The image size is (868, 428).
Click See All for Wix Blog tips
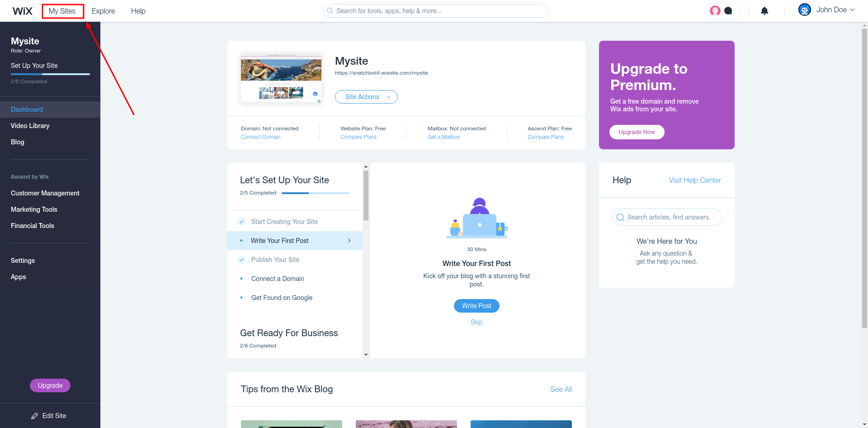561,390
